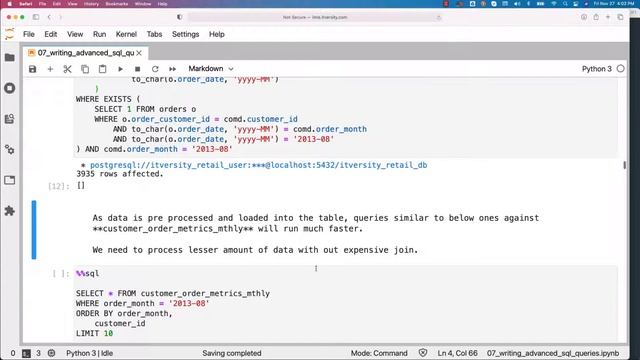
Task: Click the Jupyter logo icon
Action: 9,34
